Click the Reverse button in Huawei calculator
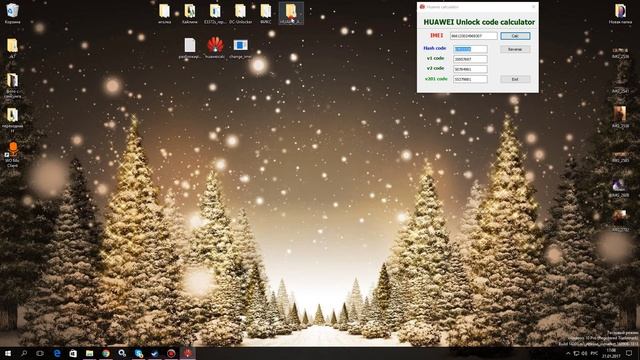The height and width of the screenshot is (360, 640). tap(515, 49)
